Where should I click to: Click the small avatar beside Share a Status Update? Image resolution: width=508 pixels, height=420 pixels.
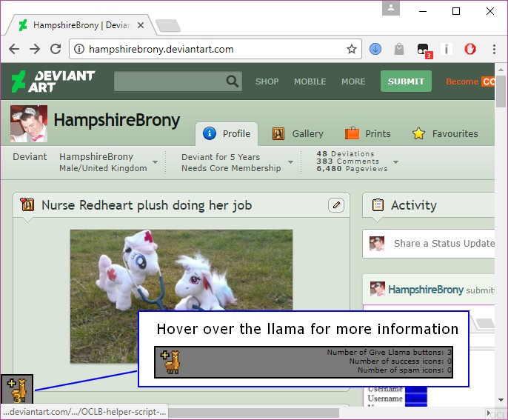coord(377,244)
